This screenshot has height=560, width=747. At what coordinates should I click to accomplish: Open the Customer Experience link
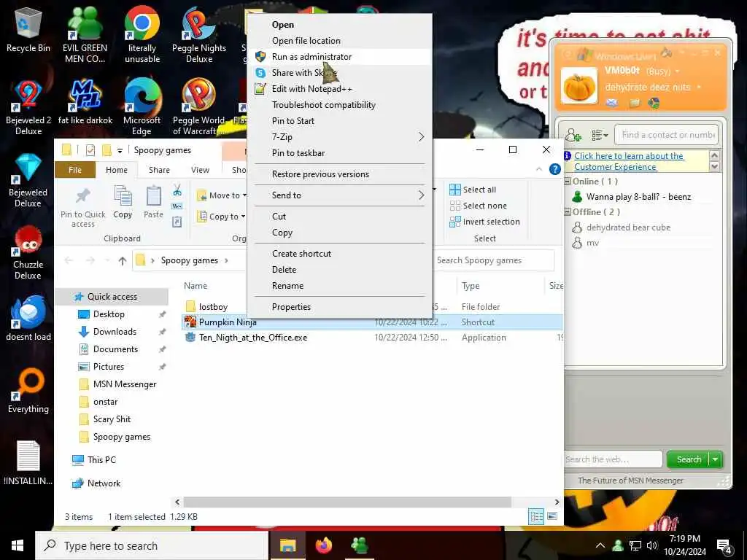tap(629, 161)
